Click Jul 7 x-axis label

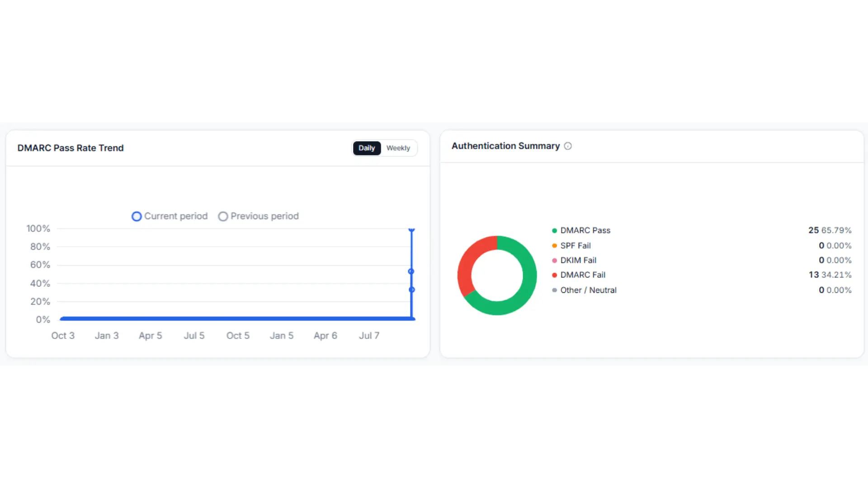tap(369, 336)
